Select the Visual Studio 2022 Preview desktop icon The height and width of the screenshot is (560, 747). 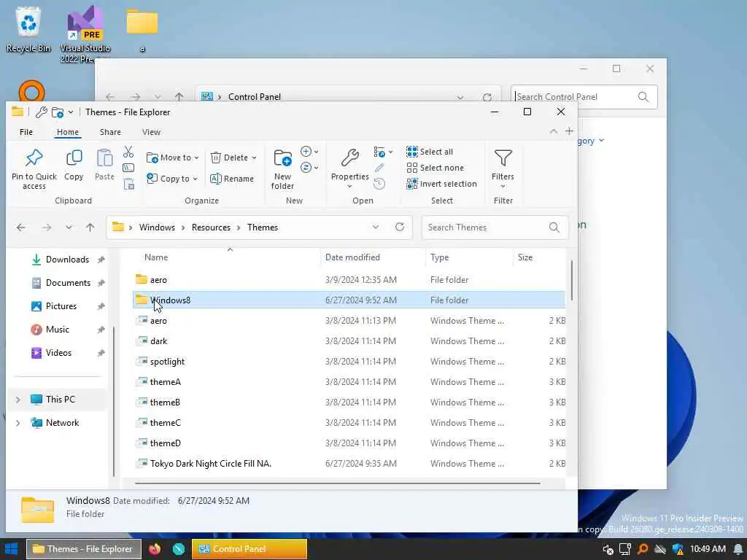click(85, 34)
